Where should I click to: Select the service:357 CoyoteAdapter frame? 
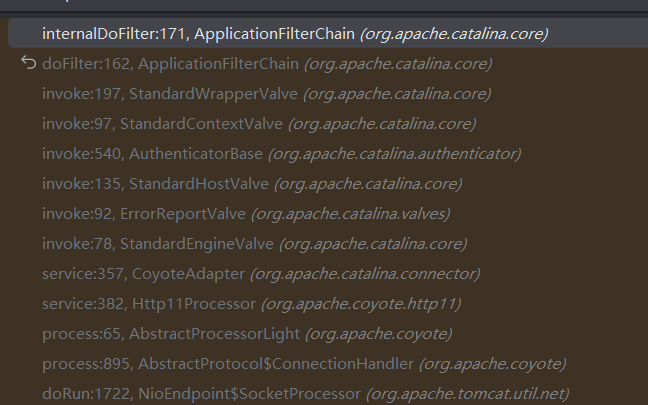point(328,274)
